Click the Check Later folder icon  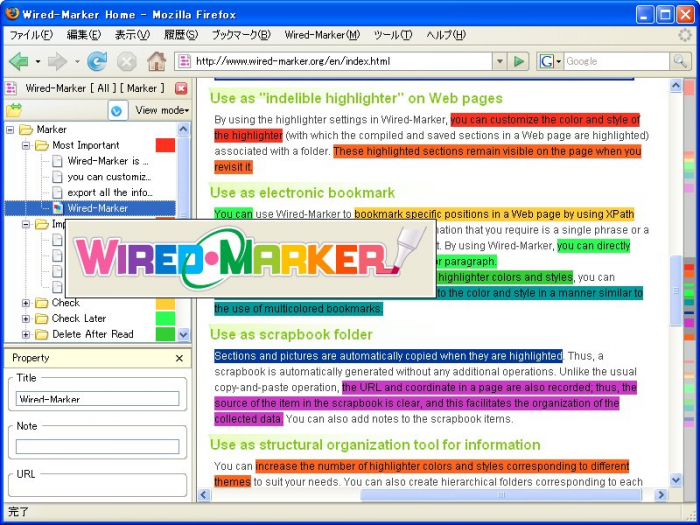tap(42, 318)
